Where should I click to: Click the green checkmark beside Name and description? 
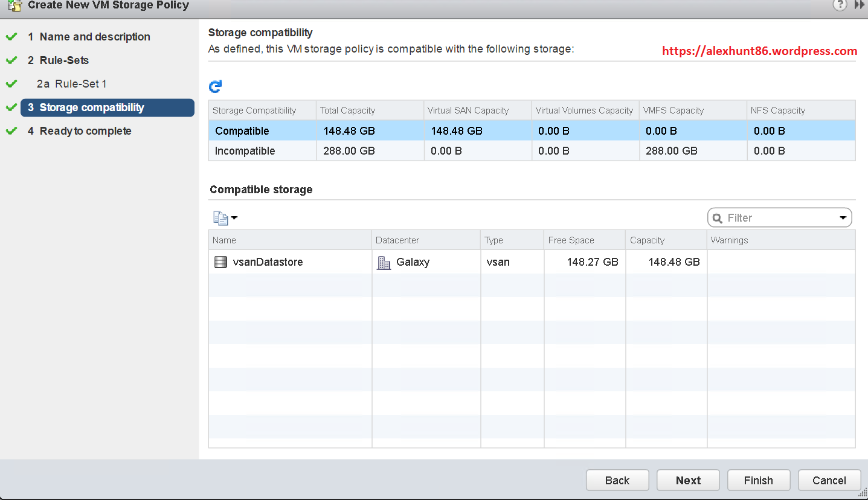click(11, 36)
